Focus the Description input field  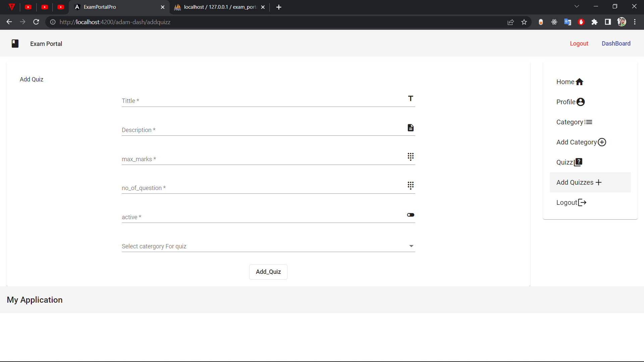262,130
